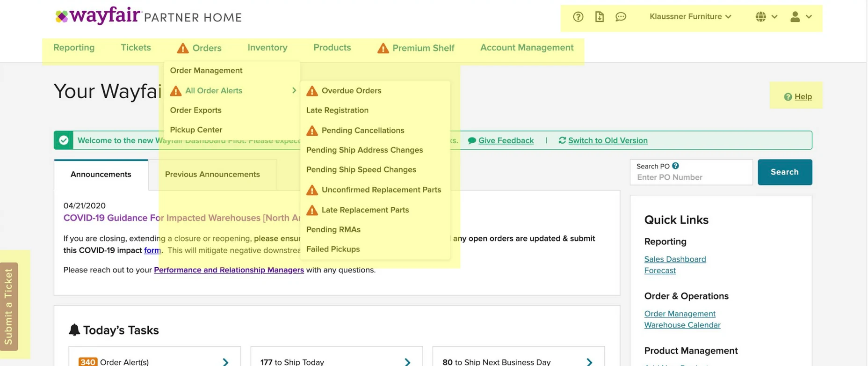Screen dimensions: 868x366
Task: Click the speech bubble icon beside Give Feedback
Action: (472, 140)
